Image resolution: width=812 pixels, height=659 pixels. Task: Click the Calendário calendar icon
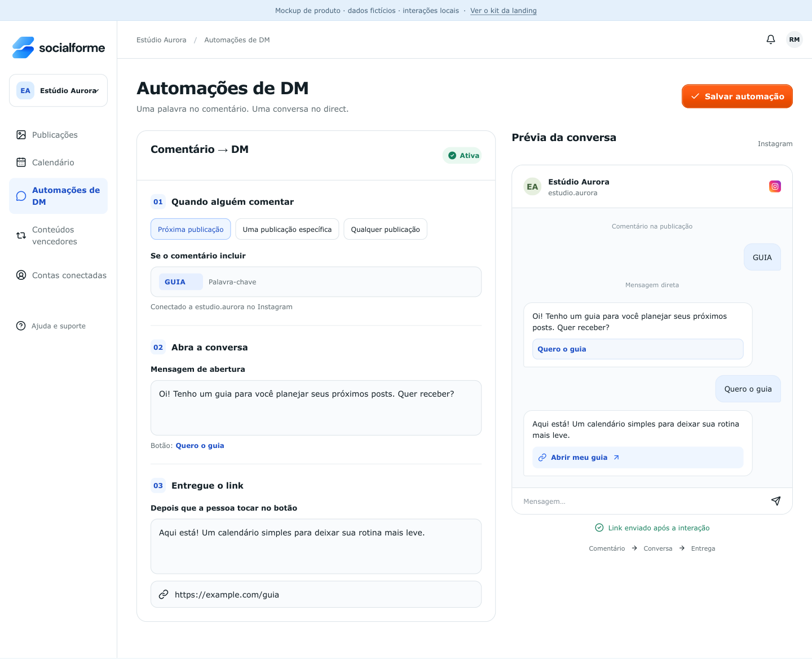tap(21, 162)
